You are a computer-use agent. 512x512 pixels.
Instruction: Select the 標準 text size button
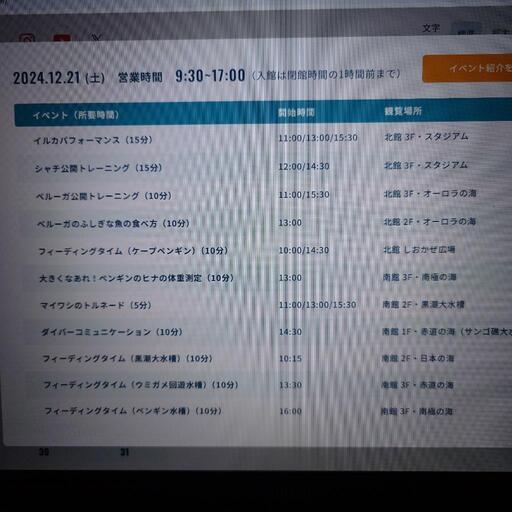[466, 30]
